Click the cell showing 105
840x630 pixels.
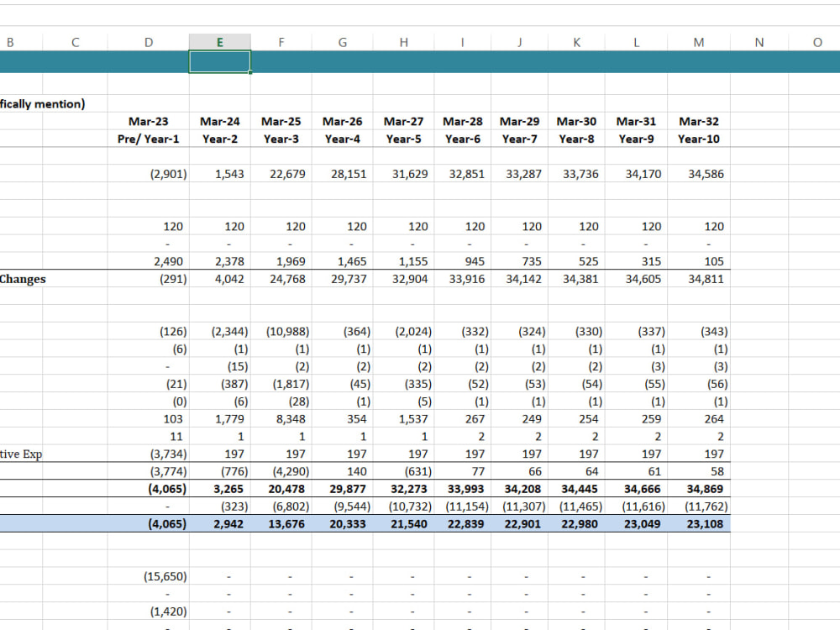[x=699, y=261]
